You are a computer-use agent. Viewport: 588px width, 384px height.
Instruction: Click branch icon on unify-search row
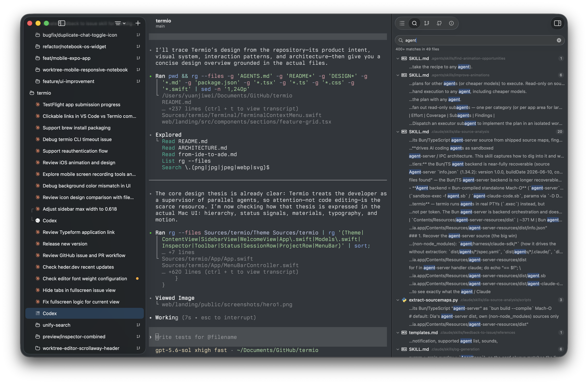[138, 325]
